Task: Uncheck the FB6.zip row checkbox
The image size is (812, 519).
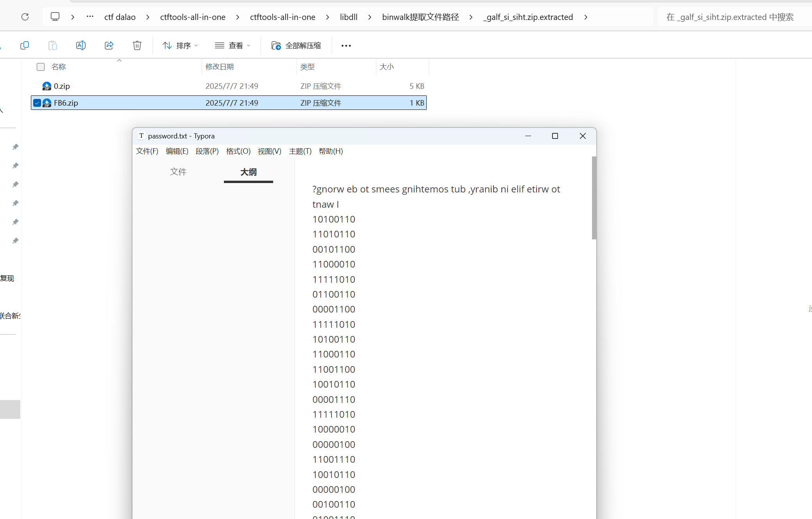Action: 37,103
